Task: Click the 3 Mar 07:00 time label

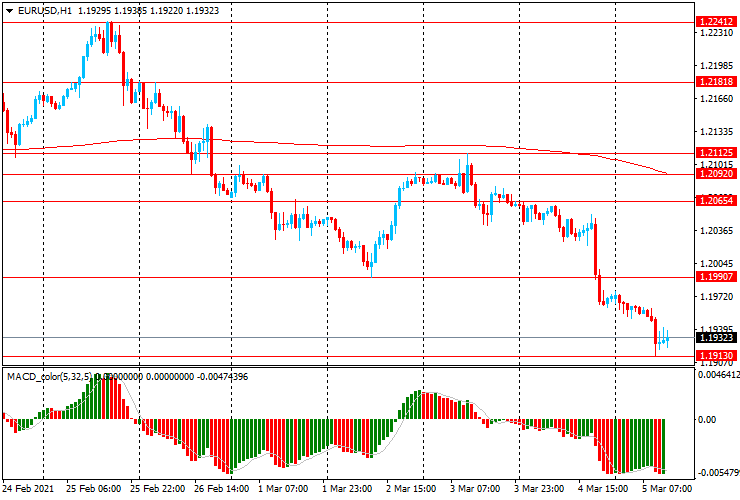Action: tap(475, 488)
